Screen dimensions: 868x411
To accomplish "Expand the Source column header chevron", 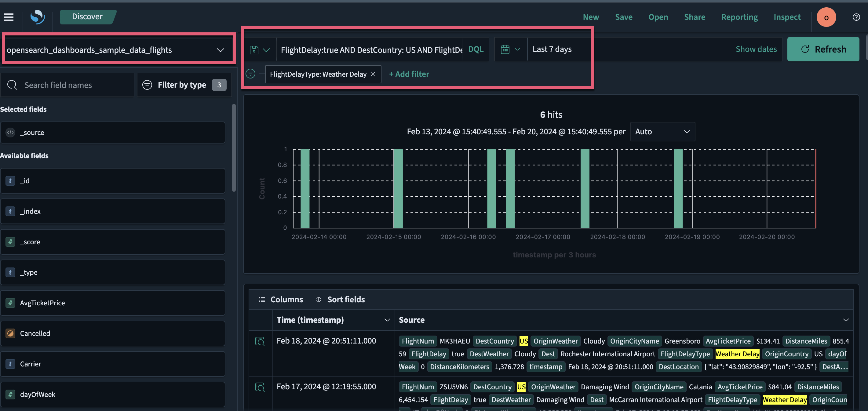I will click(x=846, y=320).
